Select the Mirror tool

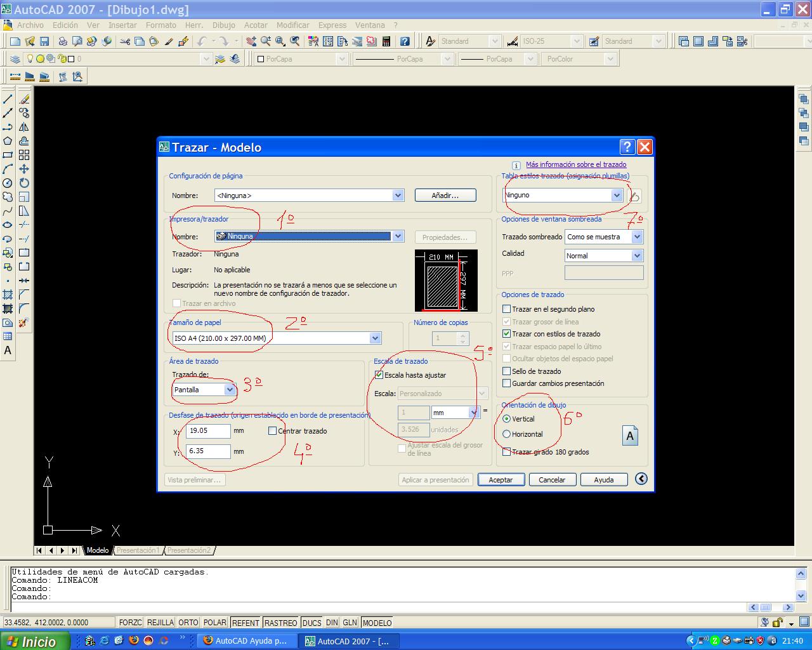click(x=24, y=127)
